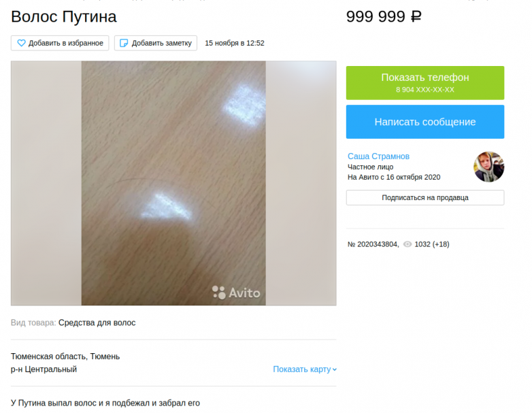Click the listing title Волос Путина

(64, 16)
